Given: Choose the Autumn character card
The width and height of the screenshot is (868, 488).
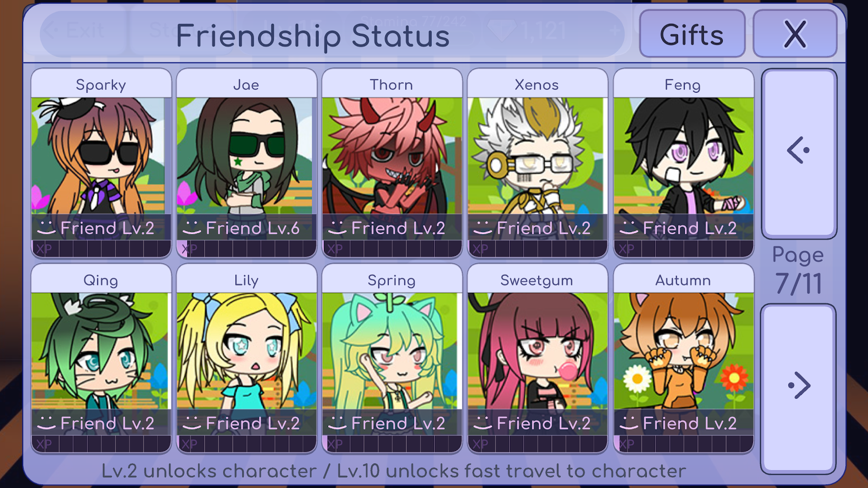Looking at the screenshot, I should [683, 359].
